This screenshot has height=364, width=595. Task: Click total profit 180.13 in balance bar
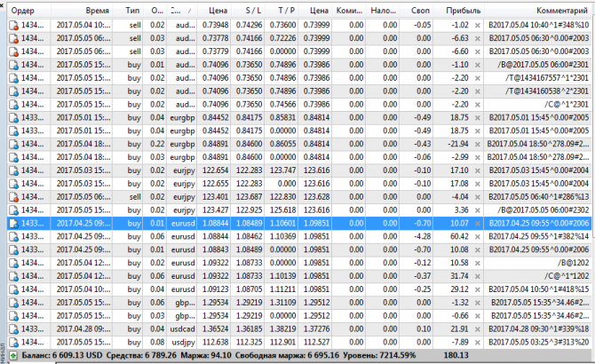point(456,356)
